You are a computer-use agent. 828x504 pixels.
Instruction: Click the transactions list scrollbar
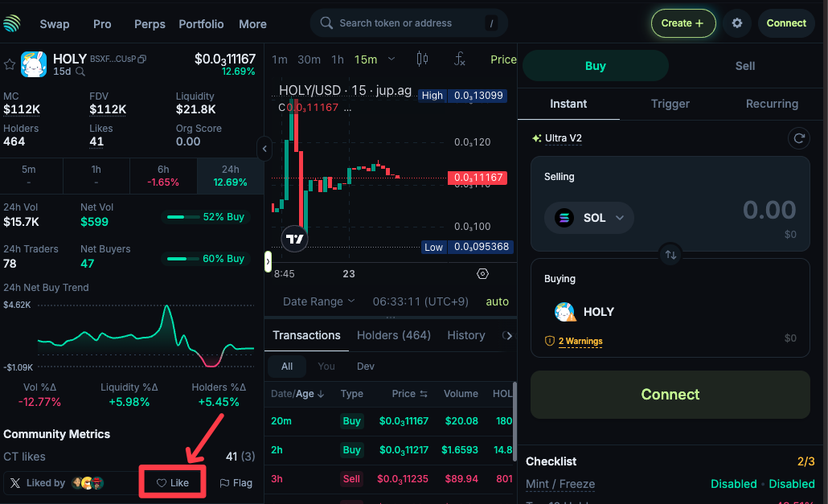point(514,422)
